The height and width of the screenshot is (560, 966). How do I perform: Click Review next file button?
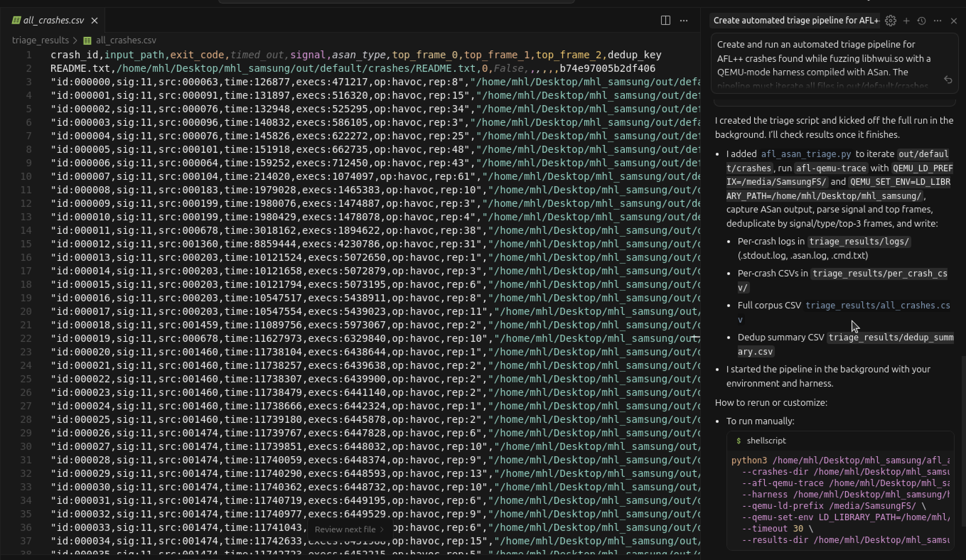(x=349, y=529)
